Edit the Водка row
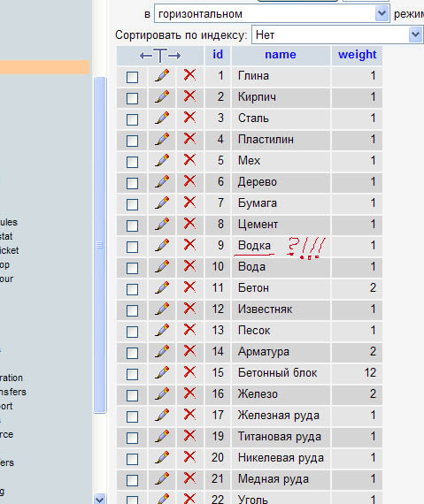The width and height of the screenshot is (424, 504). click(x=161, y=245)
